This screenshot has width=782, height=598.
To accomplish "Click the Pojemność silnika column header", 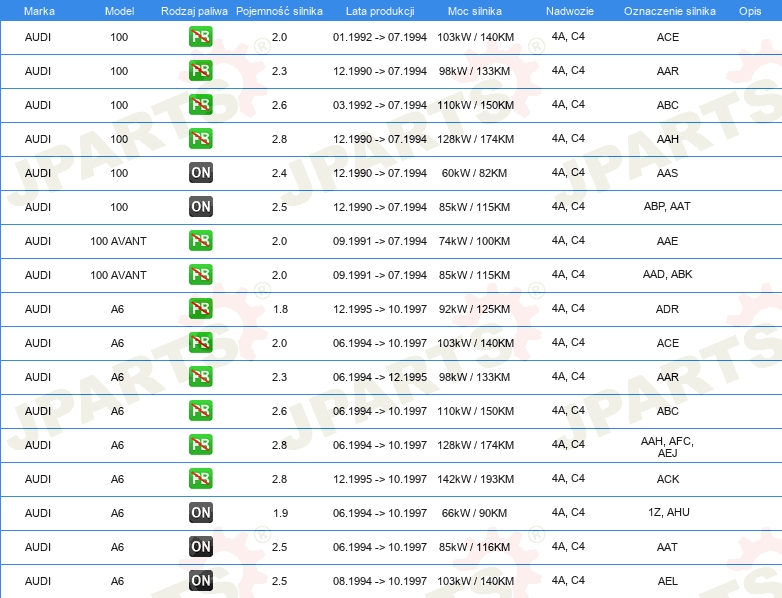I will point(279,11).
